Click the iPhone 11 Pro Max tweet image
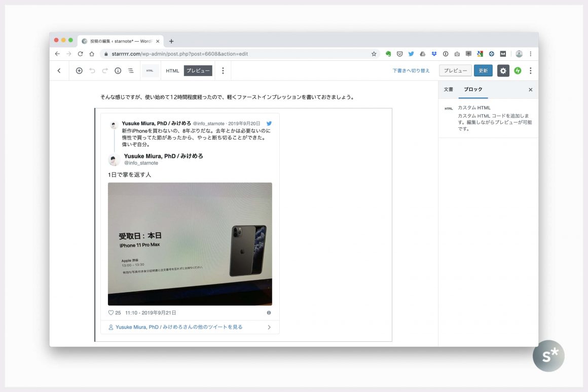The image size is (588, 392). tap(190, 244)
